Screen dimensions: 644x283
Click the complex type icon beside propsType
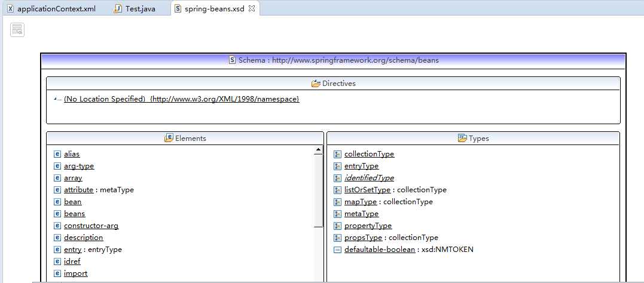point(338,238)
